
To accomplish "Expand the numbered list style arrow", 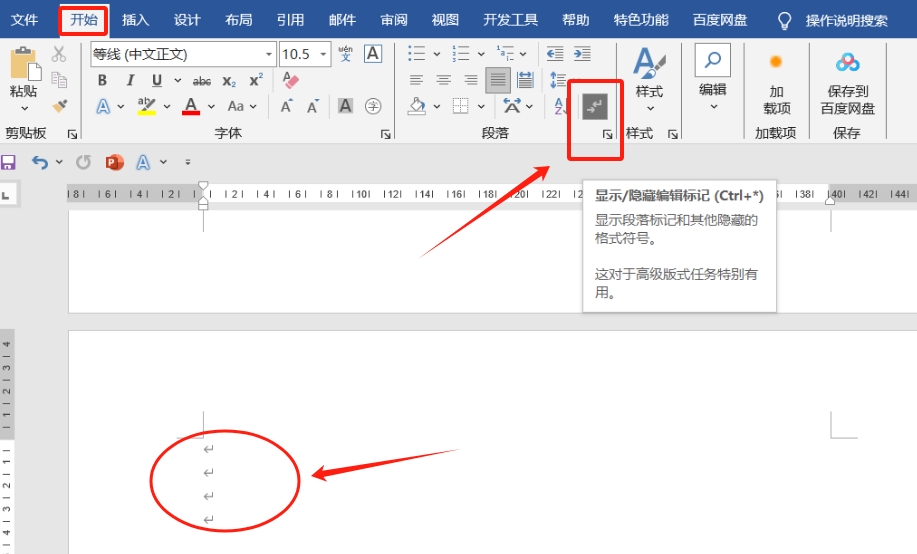I will click(x=481, y=54).
